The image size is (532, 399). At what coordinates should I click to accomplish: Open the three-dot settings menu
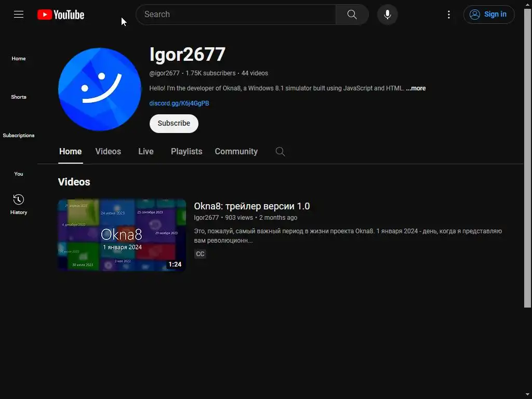[448, 14]
